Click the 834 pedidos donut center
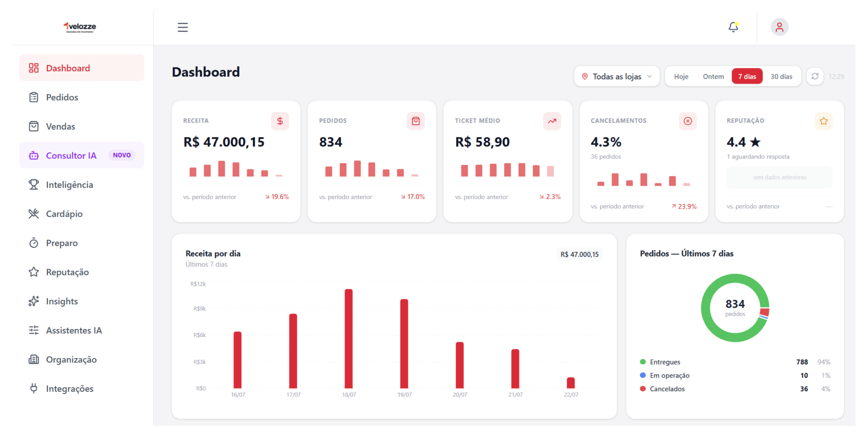This screenshot has height=434, width=868. click(735, 308)
